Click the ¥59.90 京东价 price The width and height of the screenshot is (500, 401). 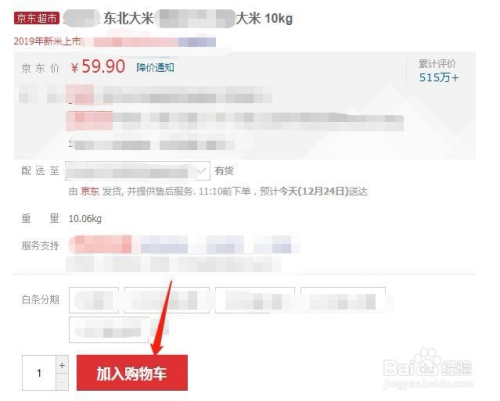click(98, 66)
